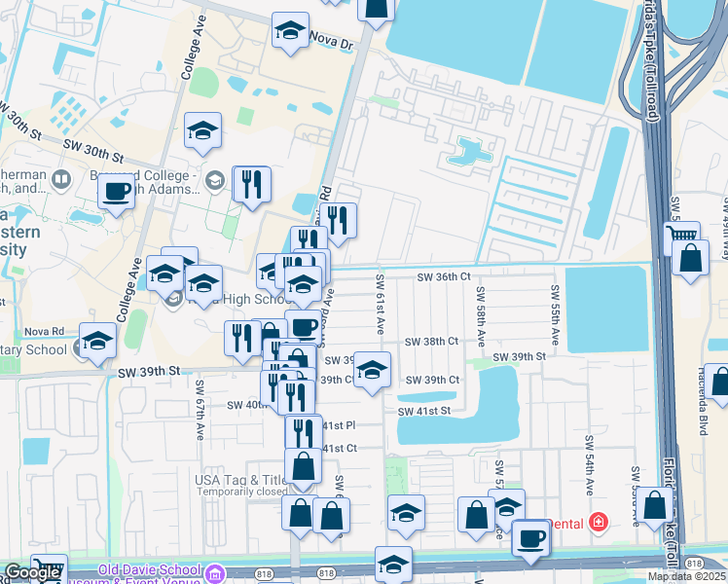Click school marker on the 818 highway
This screenshot has height=584, width=728.
click(x=393, y=565)
